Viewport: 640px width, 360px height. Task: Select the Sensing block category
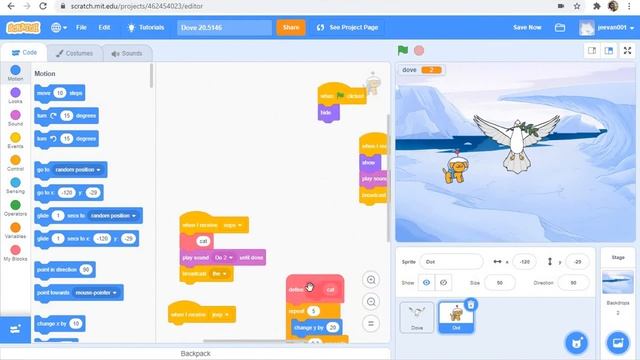click(15, 185)
